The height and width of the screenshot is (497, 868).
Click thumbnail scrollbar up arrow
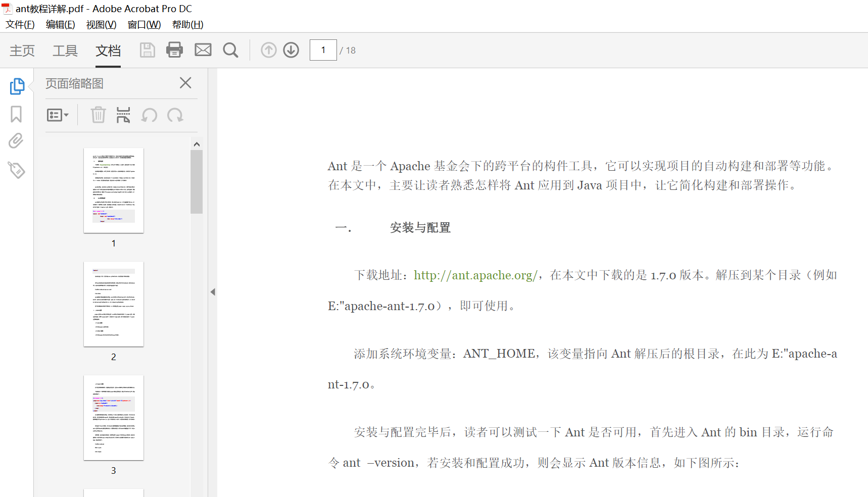click(197, 144)
